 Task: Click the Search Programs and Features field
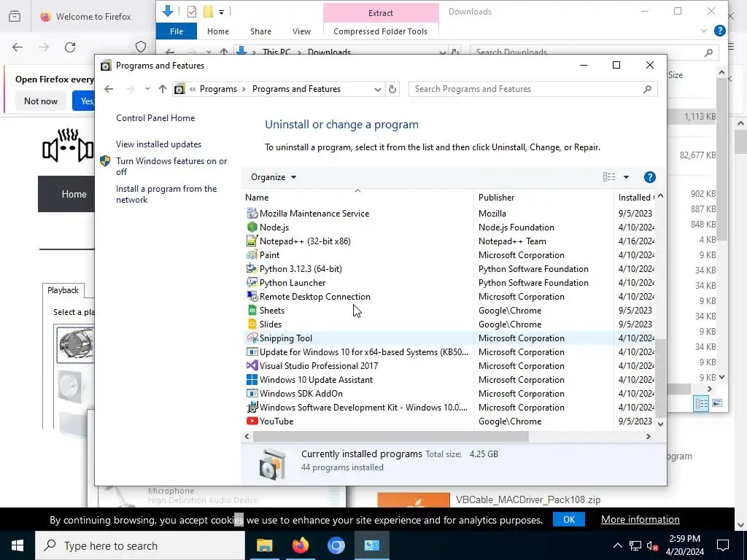click(x=533, y=89)
